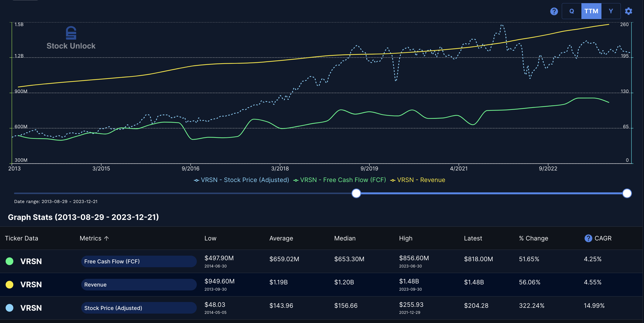Click the 14.99% CAGR value

pyautogui.click(x=594, y=306)
